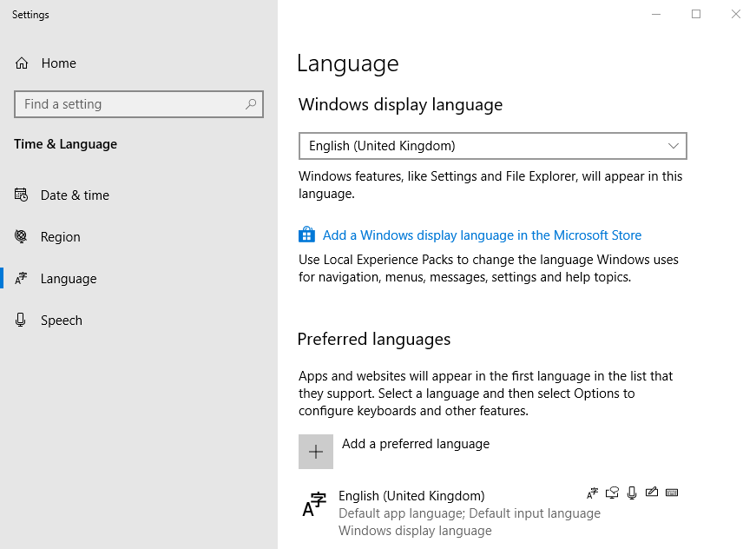The width and height of the screenshot is (756, 549).
Task: Click the Home house icon
Action: pyautogui.click(x=22, y=63)
